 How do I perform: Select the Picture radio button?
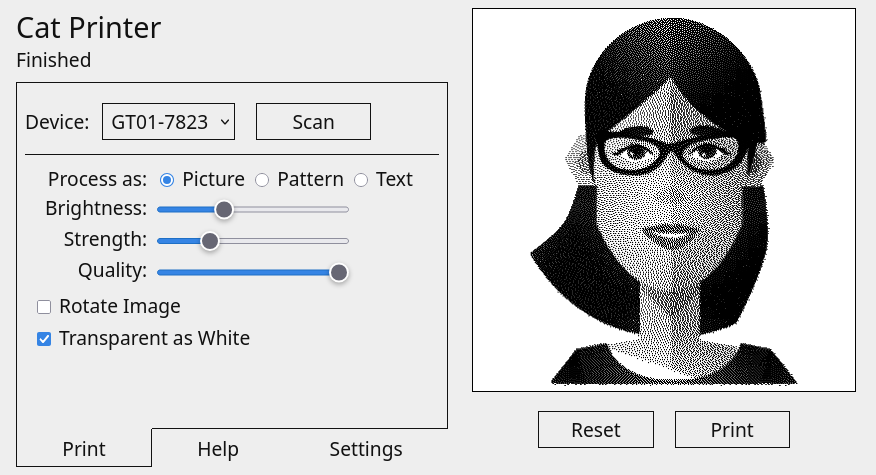coord(167,180)
